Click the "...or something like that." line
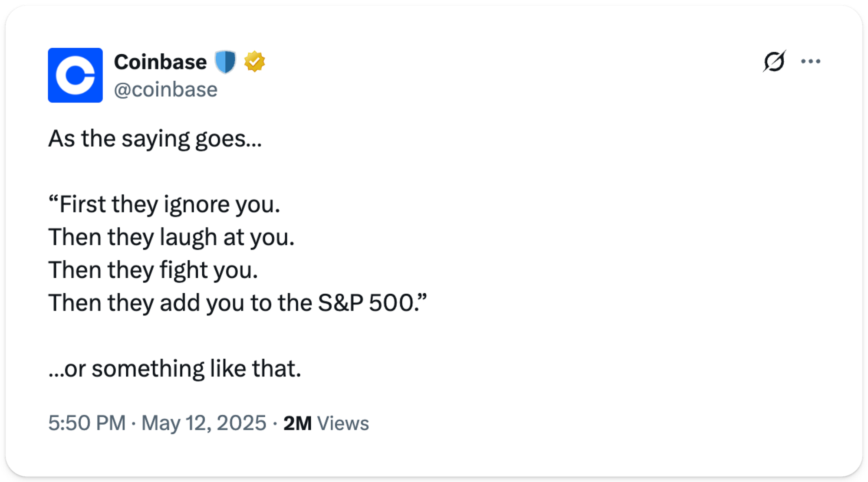This screenshot has width=868, height=482. [174, 369]
